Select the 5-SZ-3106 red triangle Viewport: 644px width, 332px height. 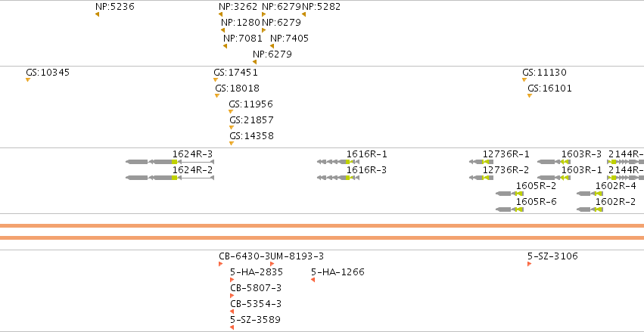pos(530,264)
